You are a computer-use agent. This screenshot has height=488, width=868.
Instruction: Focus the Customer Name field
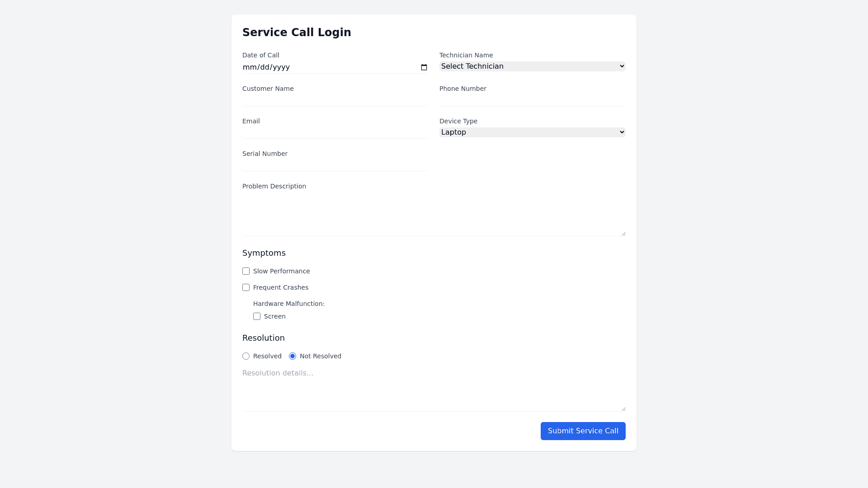[x=335, y=100]
